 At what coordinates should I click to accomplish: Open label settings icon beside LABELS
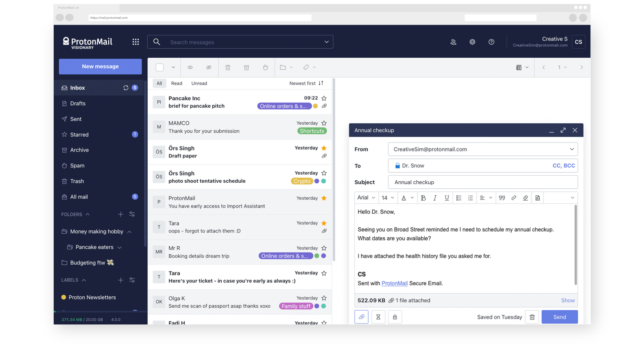point(132,280)
